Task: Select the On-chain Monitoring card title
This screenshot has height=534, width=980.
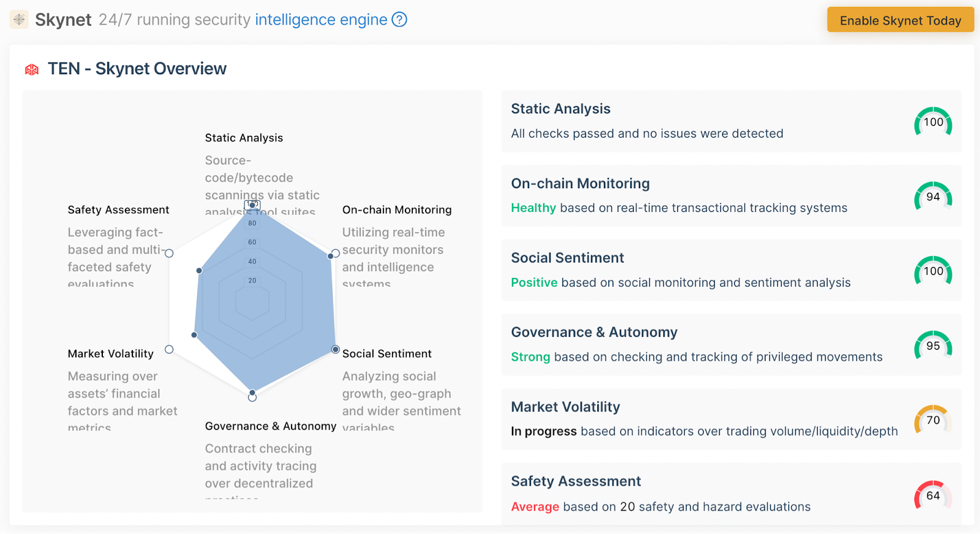Action: point(580,184)
